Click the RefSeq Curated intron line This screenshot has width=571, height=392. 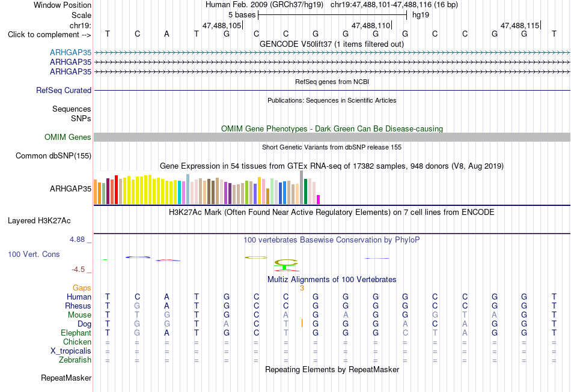pos(332,90)
